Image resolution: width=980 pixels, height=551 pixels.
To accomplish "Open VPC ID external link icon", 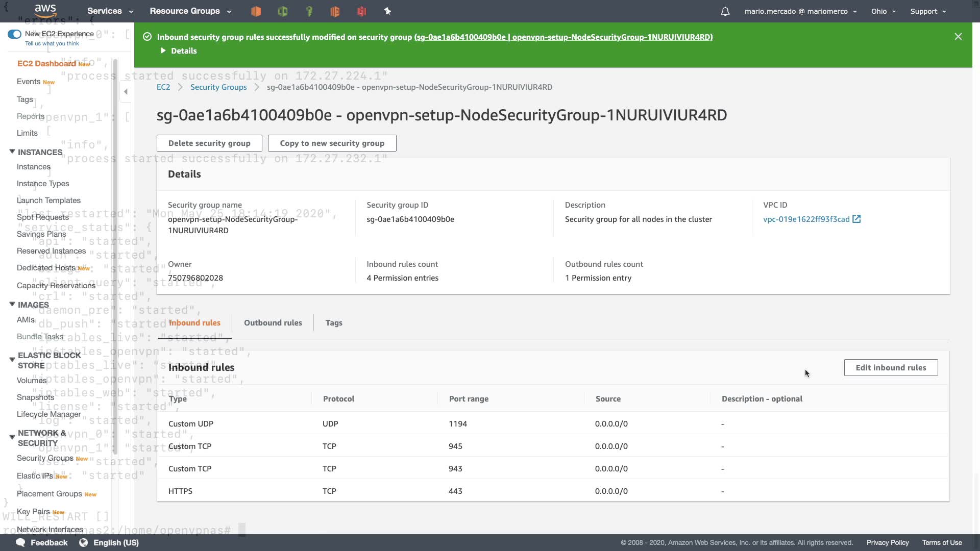I will click(x=856, y=219).
